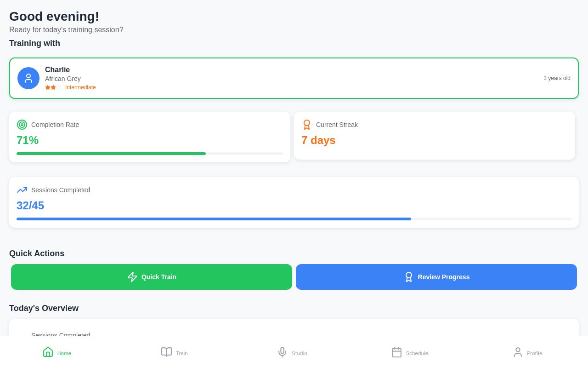Select the Charlie parrot card

(x=294, y=78)
